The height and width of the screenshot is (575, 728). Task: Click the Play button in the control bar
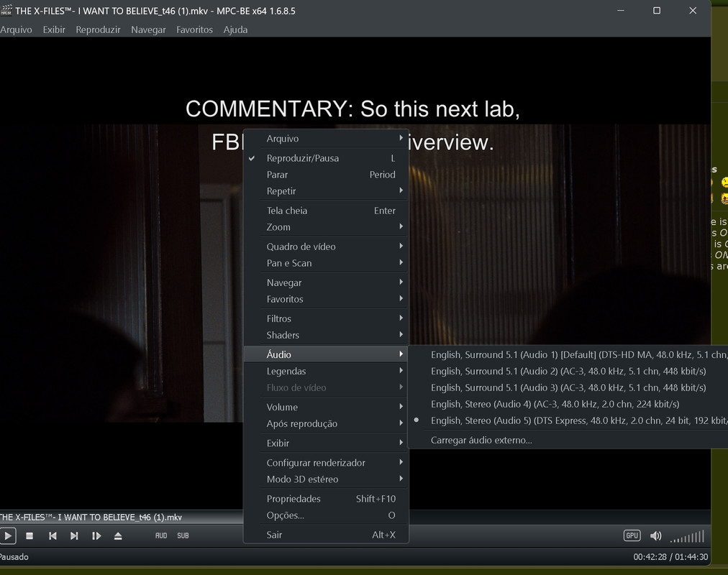click(8, 536)
